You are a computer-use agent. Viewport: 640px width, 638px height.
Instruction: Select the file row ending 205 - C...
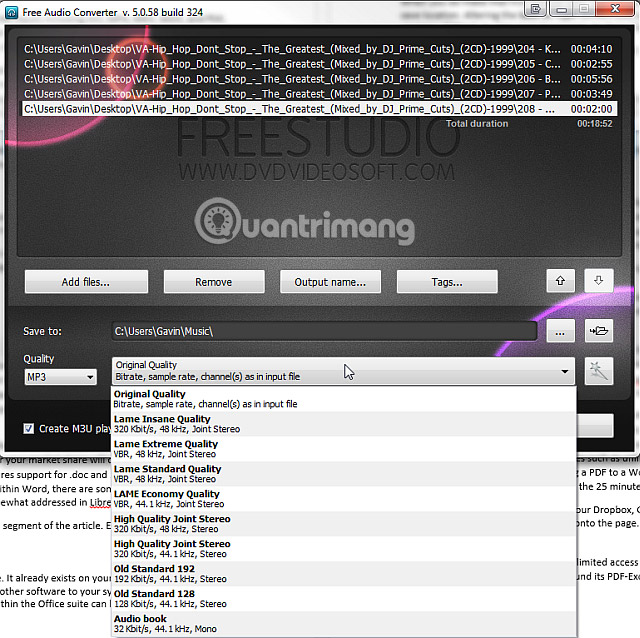point(319,64)
